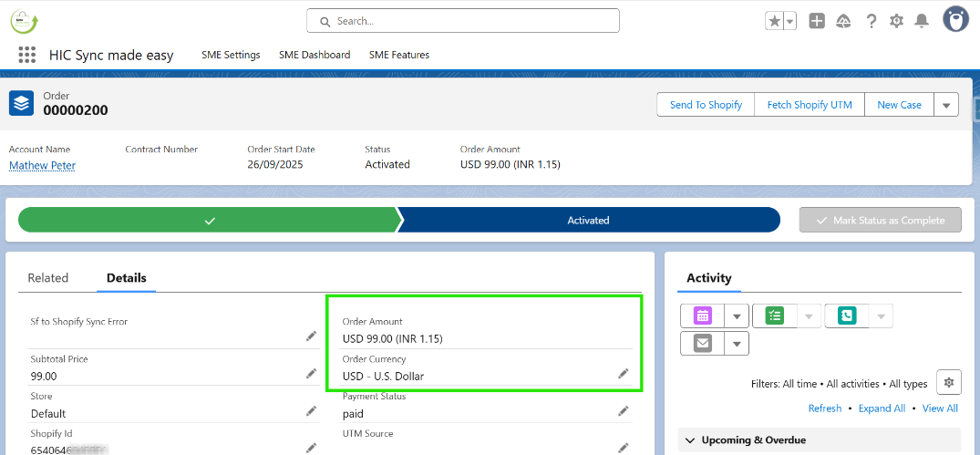
Task: Open the Help question mark icon
Action: tap(872, 21)
